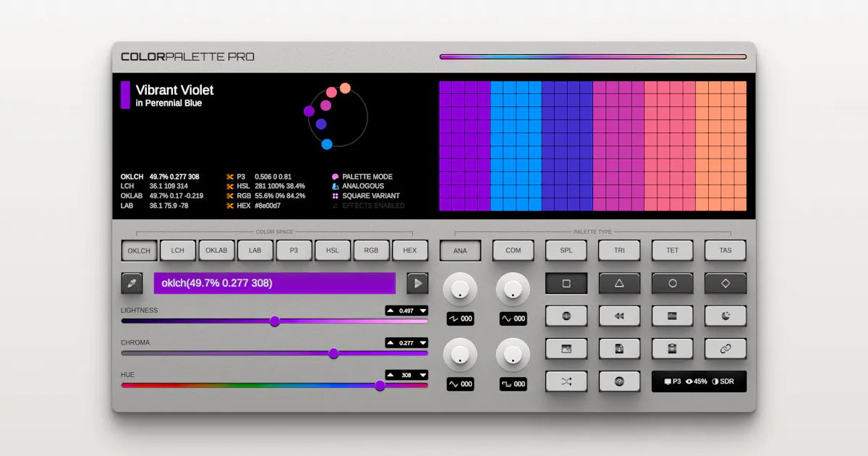Increase chroma with up arrow stepper
Screen dimensions: 868x456
point(391,343)
